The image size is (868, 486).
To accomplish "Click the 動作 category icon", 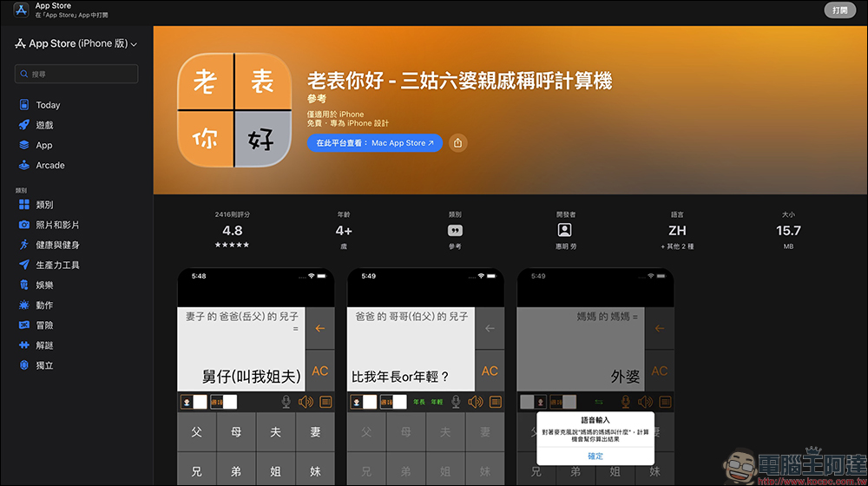I will click(x=23, y=305).
